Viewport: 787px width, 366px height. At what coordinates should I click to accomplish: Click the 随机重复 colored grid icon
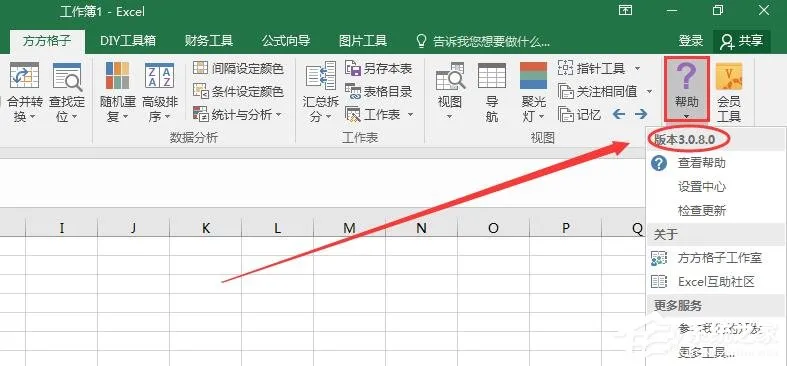pos(117,76)
